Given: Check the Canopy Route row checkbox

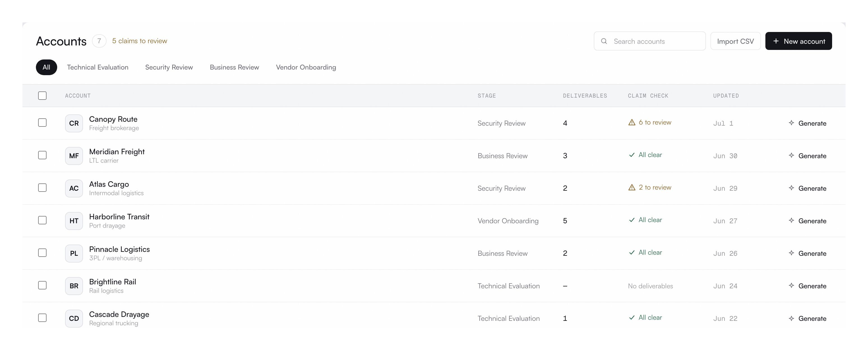Looking at the screenshot, I should tap(42, 123).
